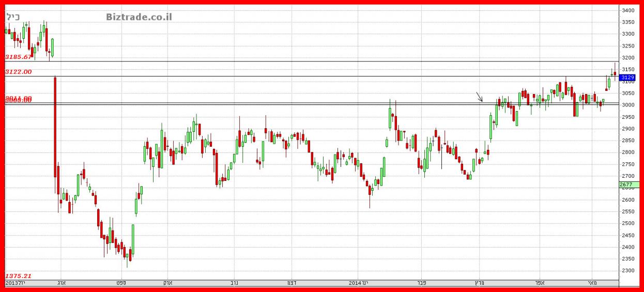Click the green 2677 price tag

(x=626, y=185)
